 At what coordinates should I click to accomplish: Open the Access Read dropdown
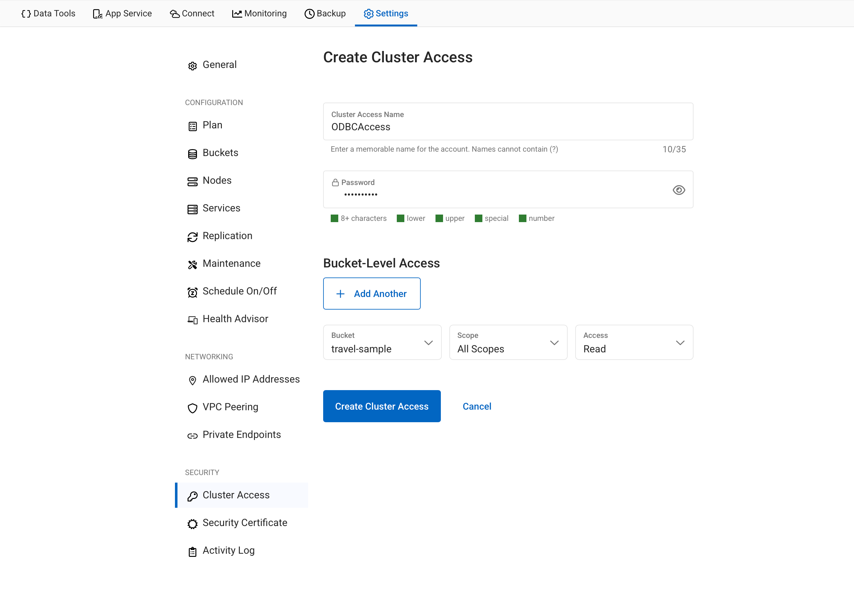tap(634, 342)
